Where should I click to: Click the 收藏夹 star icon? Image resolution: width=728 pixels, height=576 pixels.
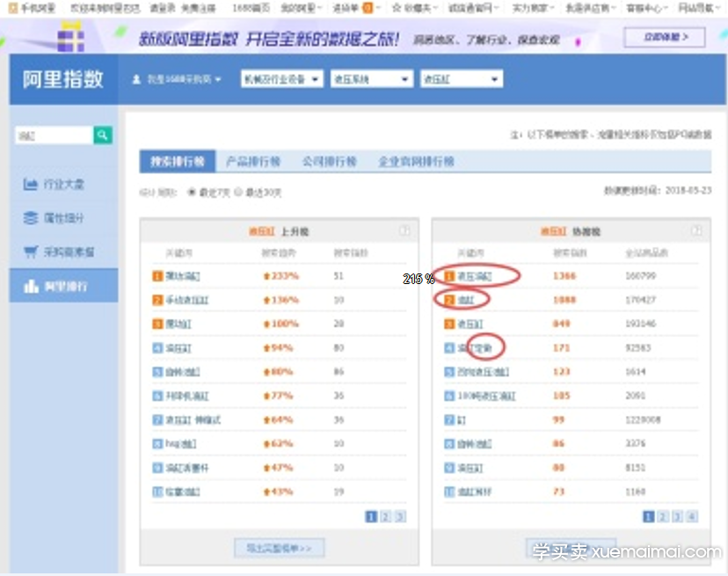point(397,8)
